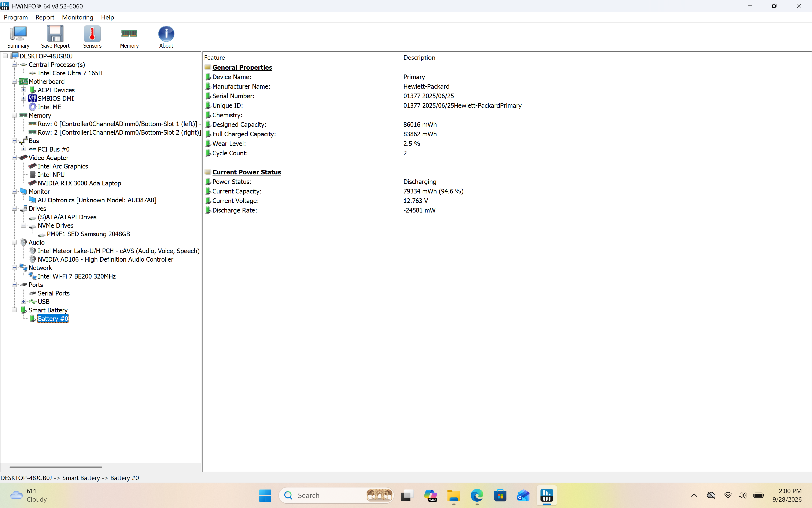812x508 pixels.
Task: Collapse the Smart Battery branch
Action: coord(14,310)
